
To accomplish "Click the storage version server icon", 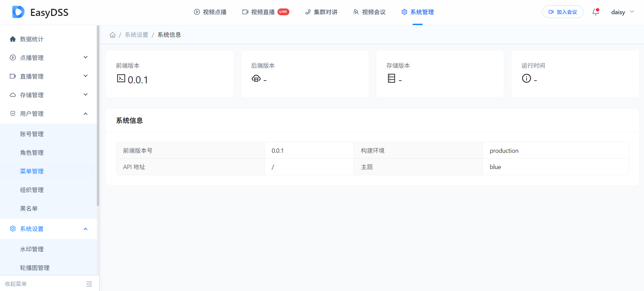I will [392, 78].
